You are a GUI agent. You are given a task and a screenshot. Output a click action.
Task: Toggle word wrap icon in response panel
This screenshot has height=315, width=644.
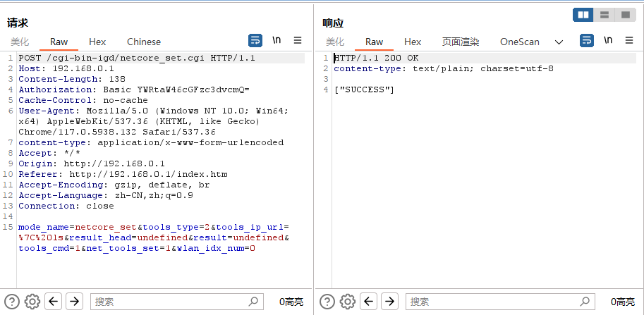[586, 40]
